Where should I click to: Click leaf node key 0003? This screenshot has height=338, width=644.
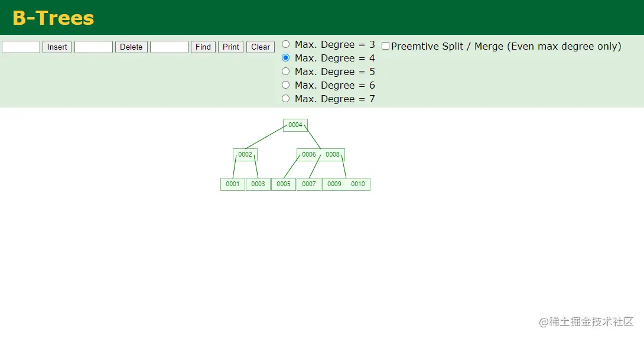[x=258, y=184]
